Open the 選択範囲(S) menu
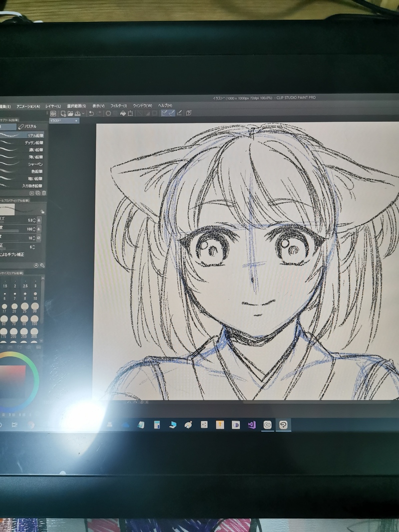Image resolution: width=399 pixels, height=532 pixels. 76,106
